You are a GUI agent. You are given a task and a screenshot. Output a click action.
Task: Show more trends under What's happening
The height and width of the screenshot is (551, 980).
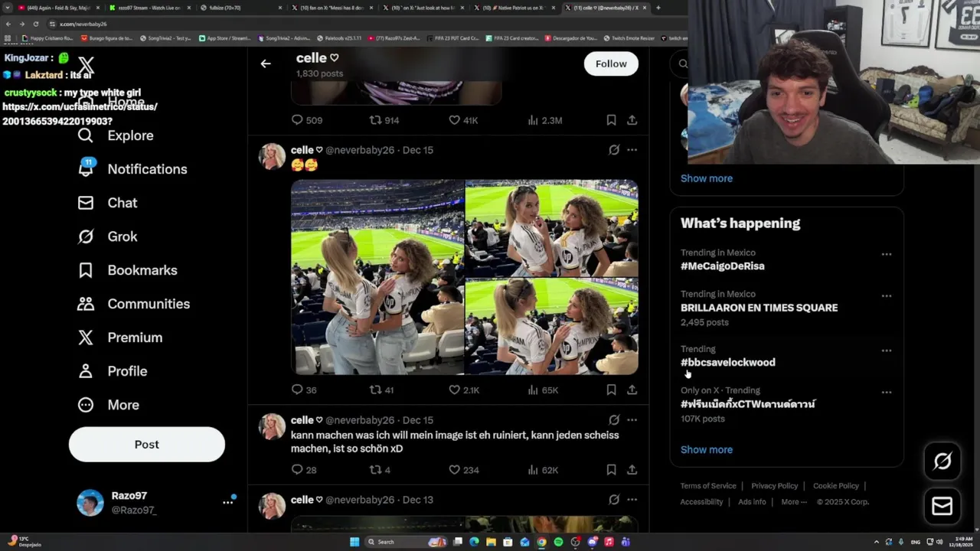[x=707, y=450]
